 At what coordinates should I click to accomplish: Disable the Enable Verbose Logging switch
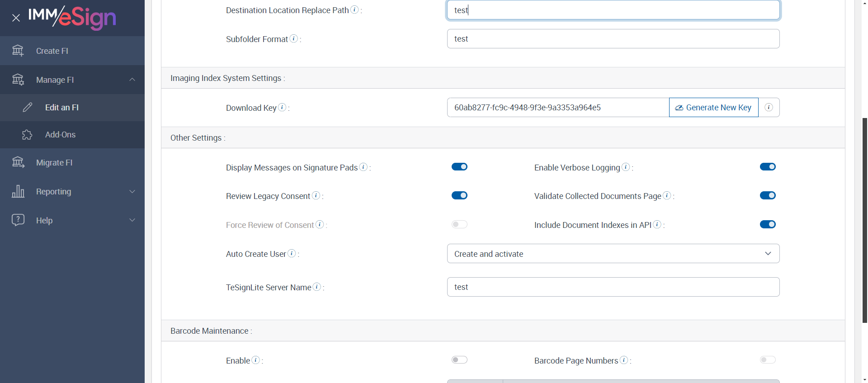tap(768, 167)
